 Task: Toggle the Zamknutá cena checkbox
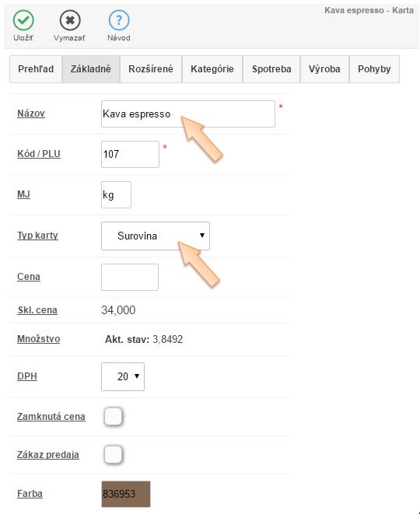tap(114, 416)
